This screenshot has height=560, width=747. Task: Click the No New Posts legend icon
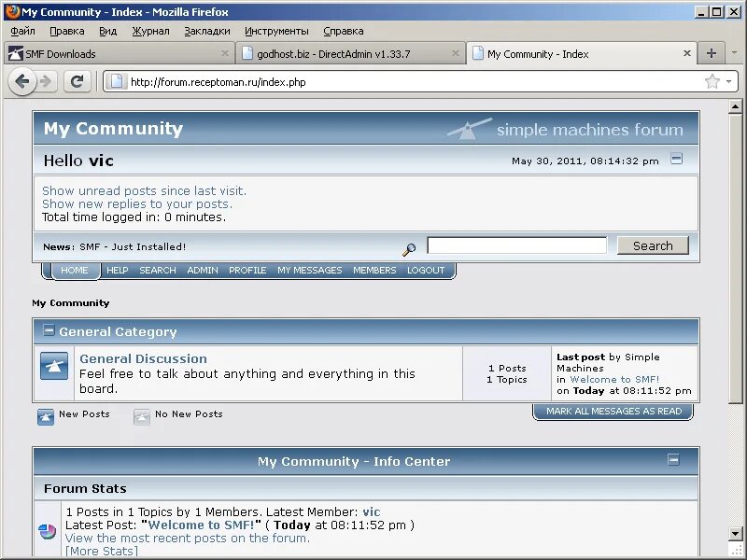coord(142,416)
